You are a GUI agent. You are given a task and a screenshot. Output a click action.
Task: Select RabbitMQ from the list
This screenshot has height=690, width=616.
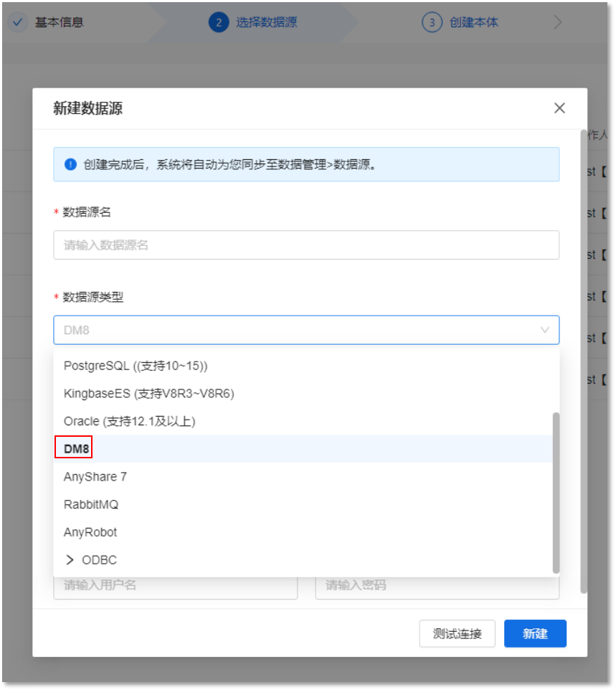pos(303,504)
